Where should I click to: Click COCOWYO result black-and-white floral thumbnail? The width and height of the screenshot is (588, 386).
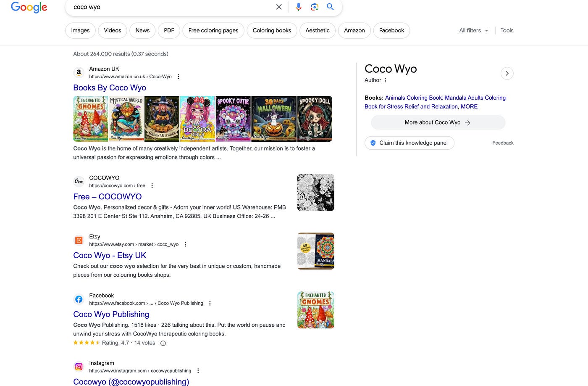[316, 192]
